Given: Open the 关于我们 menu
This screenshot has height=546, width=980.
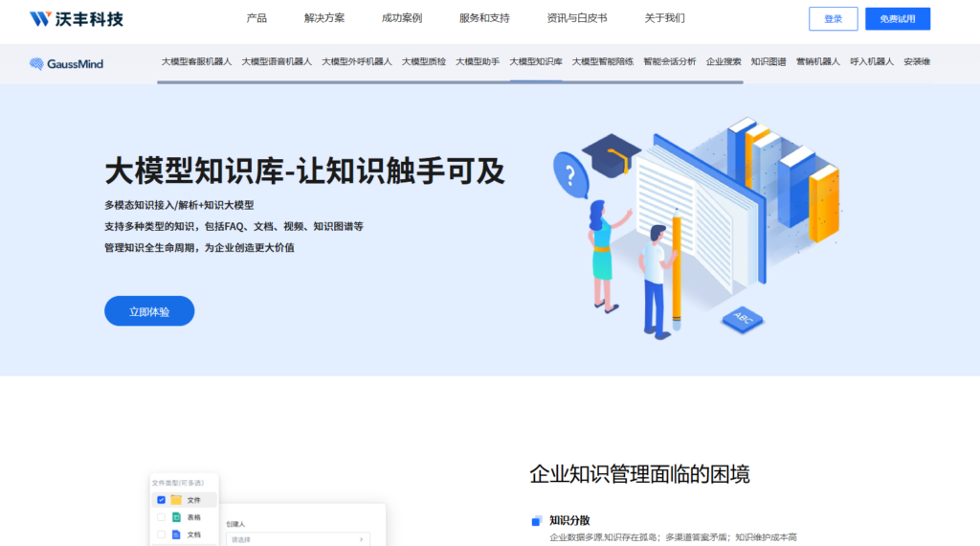Looking at the screenshot, I should point(664,18).
